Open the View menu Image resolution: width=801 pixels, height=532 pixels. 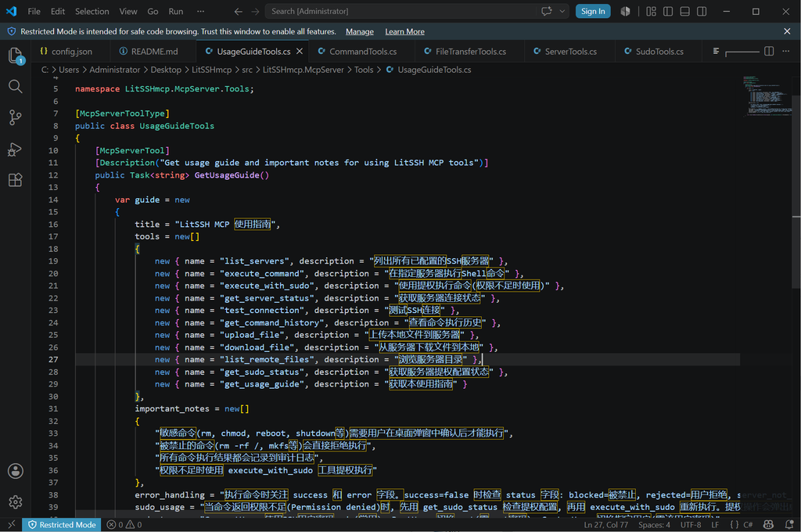[128, 11]
